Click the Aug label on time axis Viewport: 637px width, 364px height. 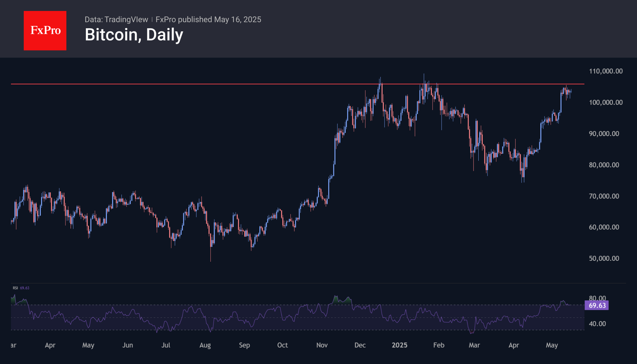point(205,345)
